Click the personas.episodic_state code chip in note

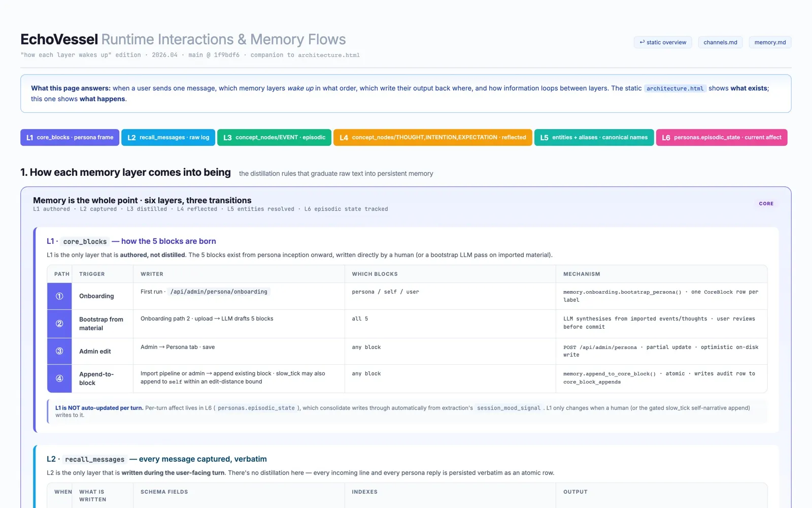point(256,408)
